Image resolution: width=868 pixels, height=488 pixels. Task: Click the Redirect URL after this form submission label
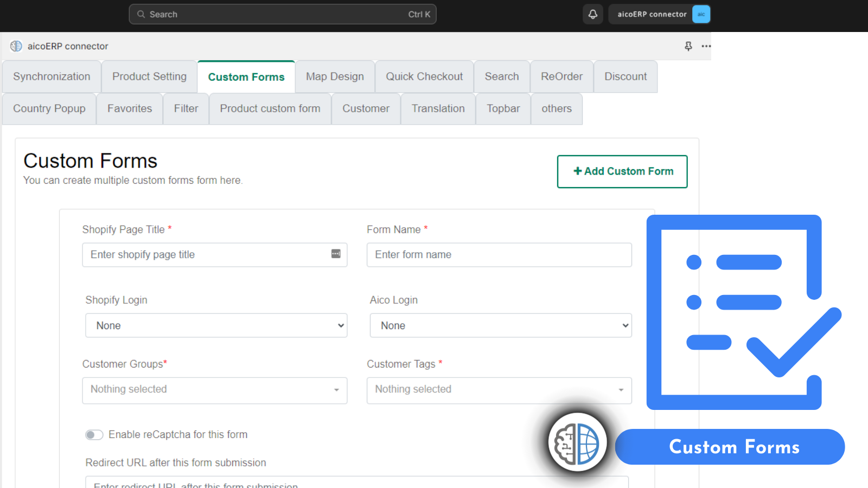[x=176, y=463]
